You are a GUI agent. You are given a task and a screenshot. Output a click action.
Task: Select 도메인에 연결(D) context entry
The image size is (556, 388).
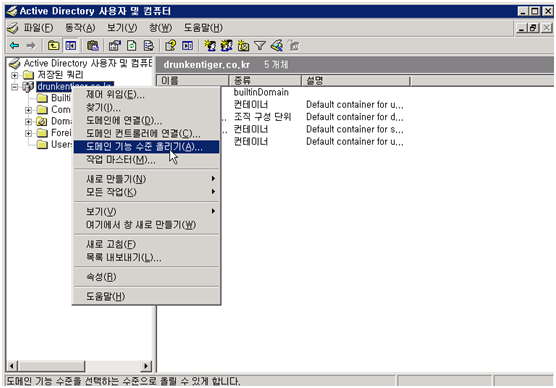pyautogui.click(x=146, y=121)
